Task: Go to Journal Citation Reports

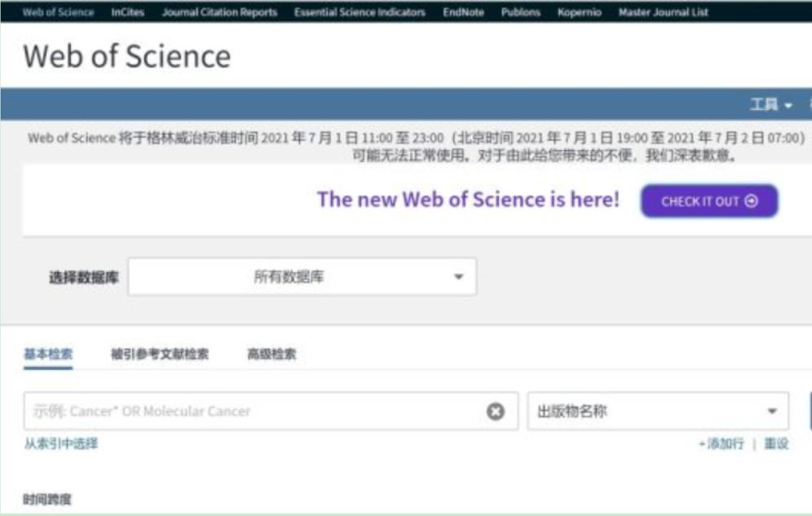Action: click(x=219, y=12)
